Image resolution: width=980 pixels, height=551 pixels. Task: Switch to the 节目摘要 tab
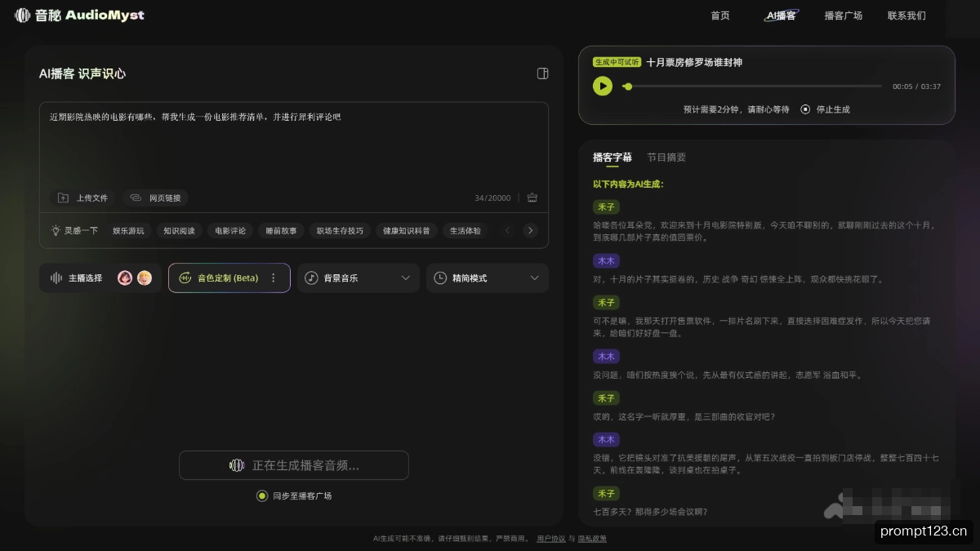tap(666, 158)
